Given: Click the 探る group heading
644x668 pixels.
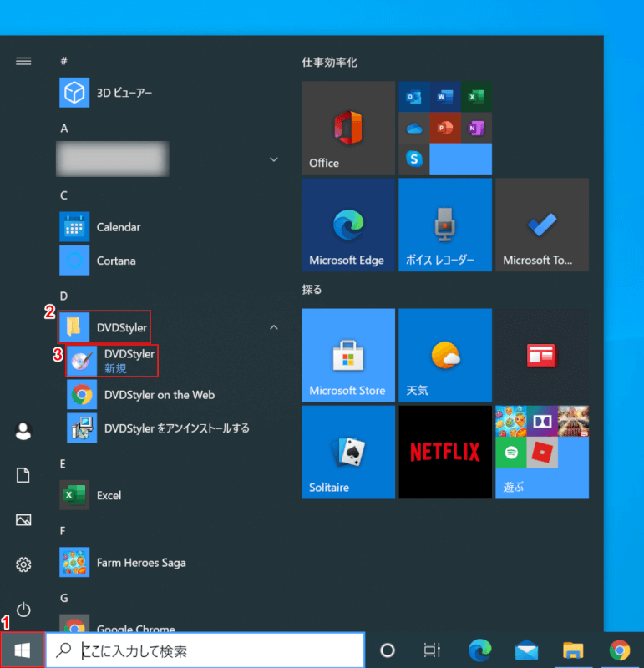Looking at the screenshot, I should (x=312, y=290).
